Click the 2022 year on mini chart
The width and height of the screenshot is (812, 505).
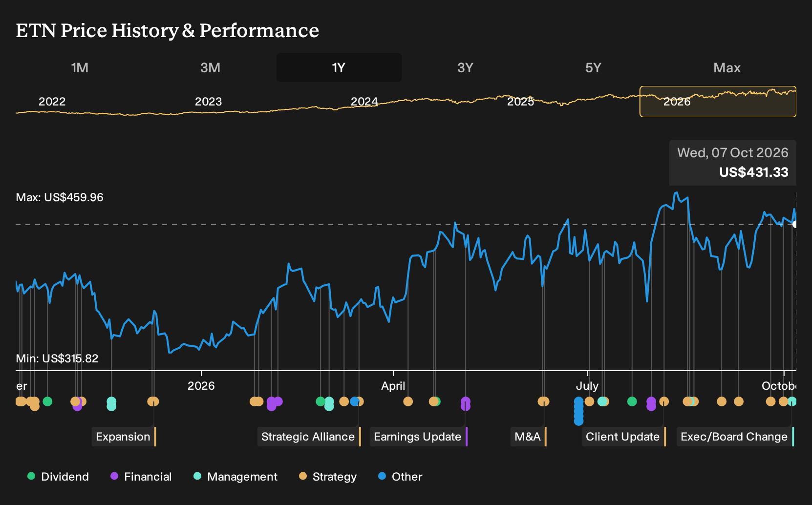click(x=52, y=102)
